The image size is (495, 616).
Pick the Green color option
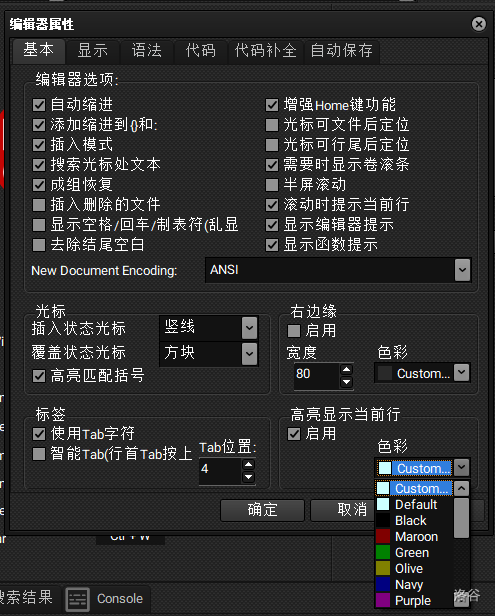(412, 552)
